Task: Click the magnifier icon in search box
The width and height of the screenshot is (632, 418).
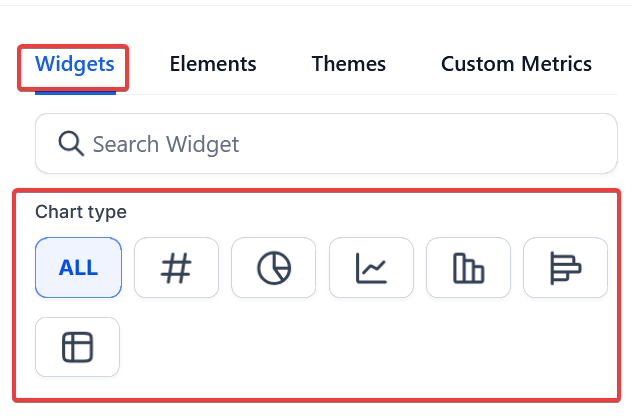Action: 71,144
